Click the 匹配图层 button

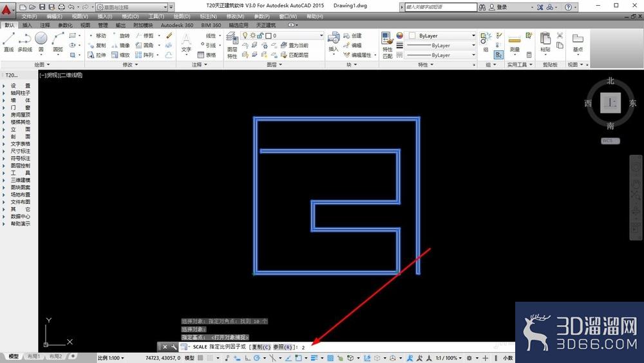coord(294,55)
